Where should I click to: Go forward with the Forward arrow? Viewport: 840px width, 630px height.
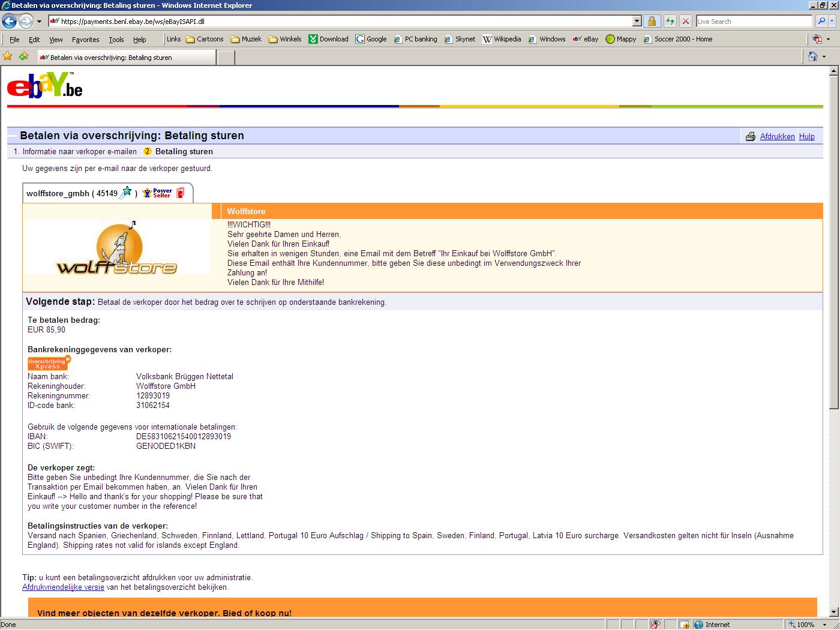pos(26,21)
